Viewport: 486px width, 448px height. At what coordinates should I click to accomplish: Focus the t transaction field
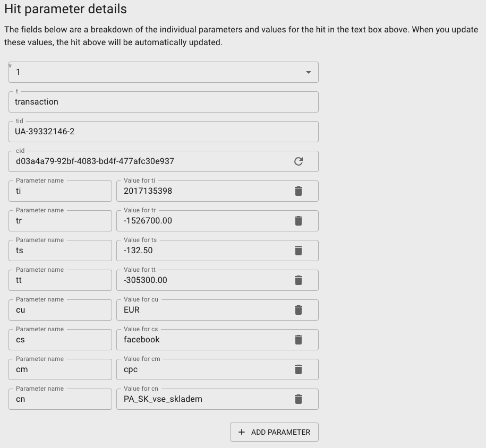click(x=164, y=102)
